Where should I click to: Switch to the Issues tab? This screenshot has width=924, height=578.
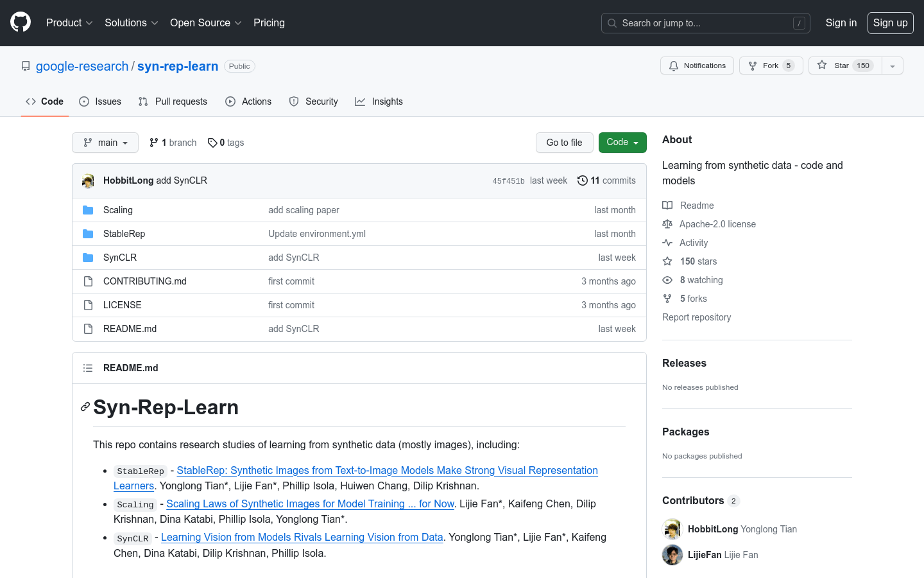100,101
